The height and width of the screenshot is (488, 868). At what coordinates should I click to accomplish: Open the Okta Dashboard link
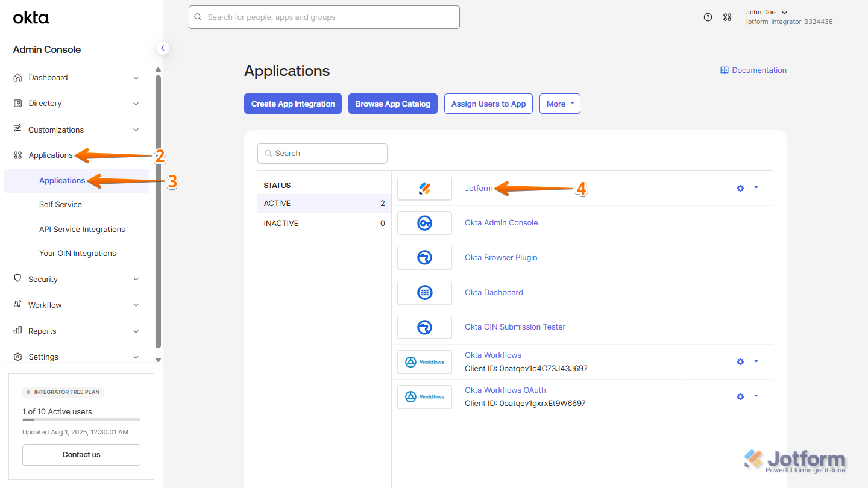click(x=494, y=293)
